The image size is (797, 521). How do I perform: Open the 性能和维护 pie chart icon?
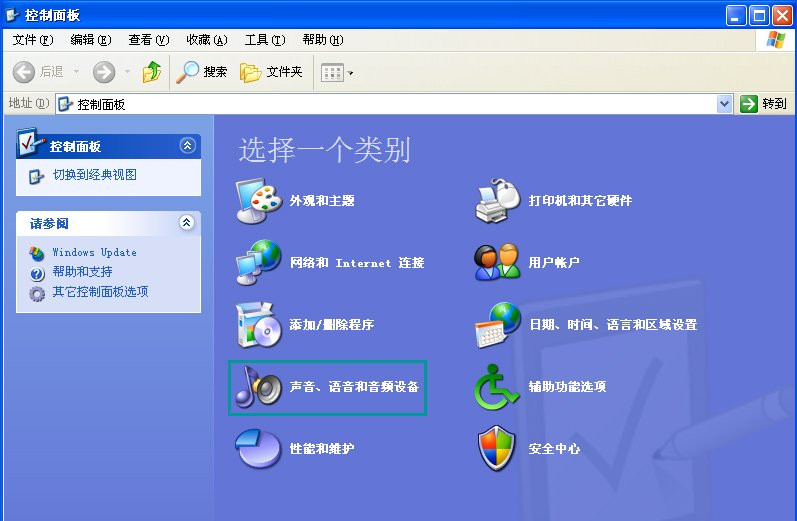[258, 448]
